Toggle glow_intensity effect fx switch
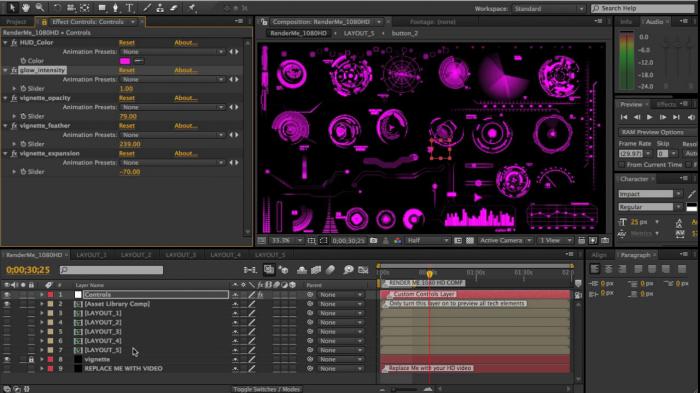The height and width of the screenshot is (393, 700). pos(14,70)
